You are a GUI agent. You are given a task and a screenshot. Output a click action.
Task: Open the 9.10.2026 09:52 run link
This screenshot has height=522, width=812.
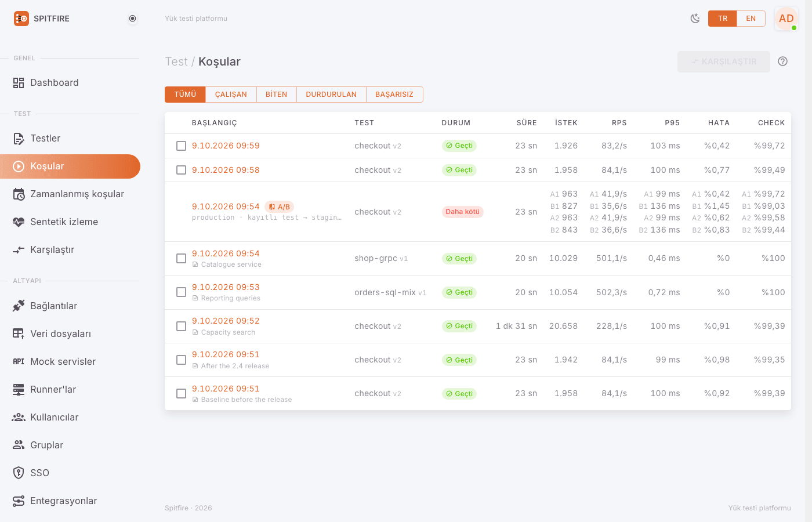[226, 321]
